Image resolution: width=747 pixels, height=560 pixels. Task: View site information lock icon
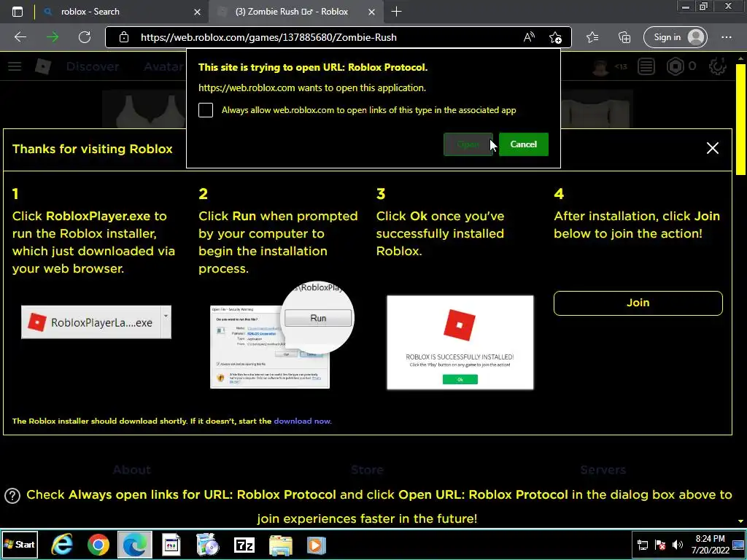coord(124,37)
